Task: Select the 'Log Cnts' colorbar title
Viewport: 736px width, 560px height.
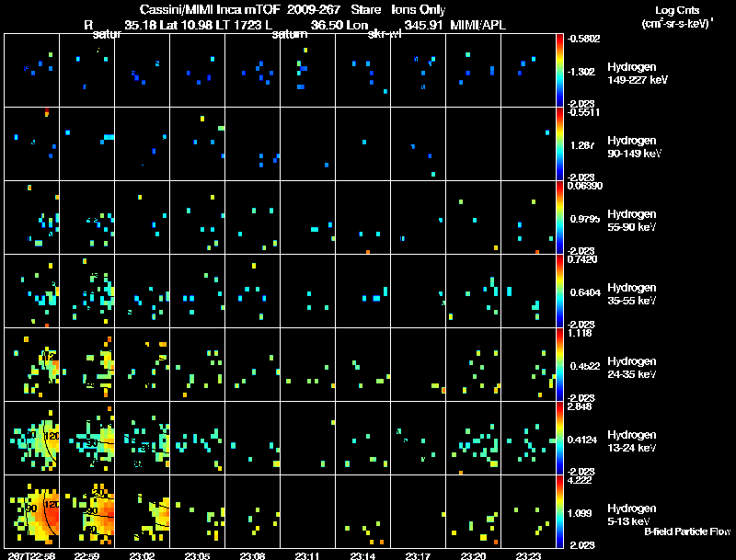Action: (x=677, y=10)
